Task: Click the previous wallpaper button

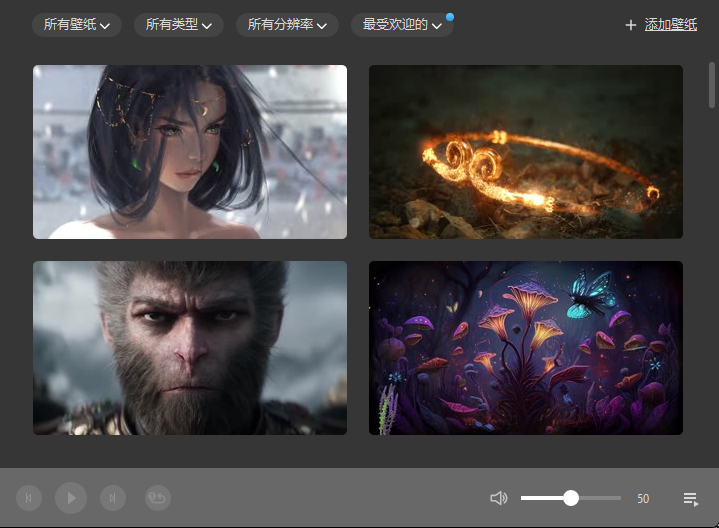Action: pyautogui.click(x=29, y=498)
